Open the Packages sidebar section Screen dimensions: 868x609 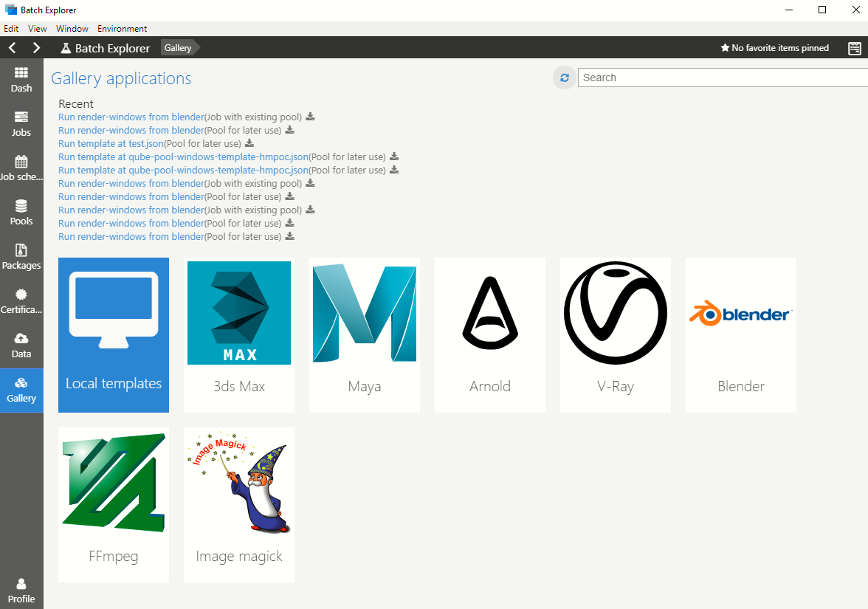point(21,258)
